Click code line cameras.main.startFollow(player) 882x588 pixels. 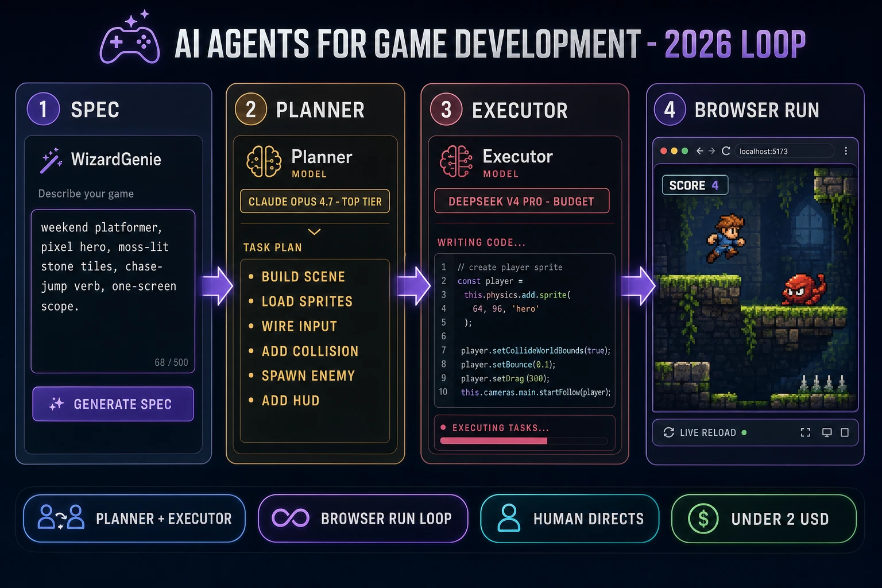pos(536,392)
